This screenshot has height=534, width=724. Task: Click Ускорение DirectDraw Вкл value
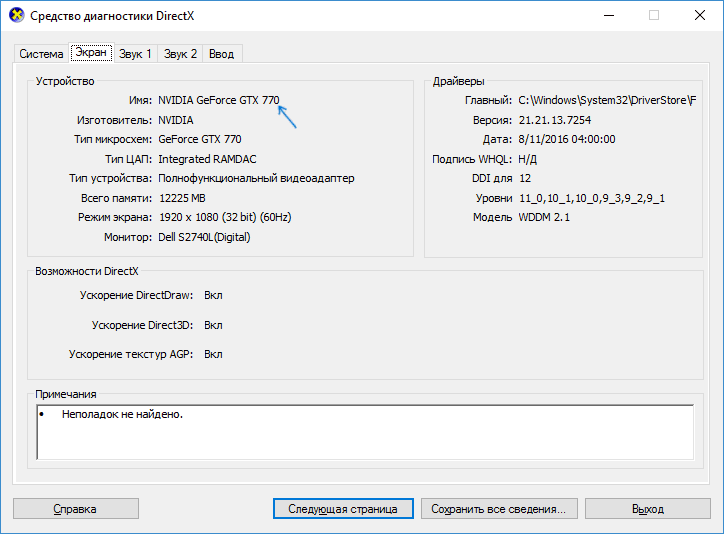tap(213, 295)
